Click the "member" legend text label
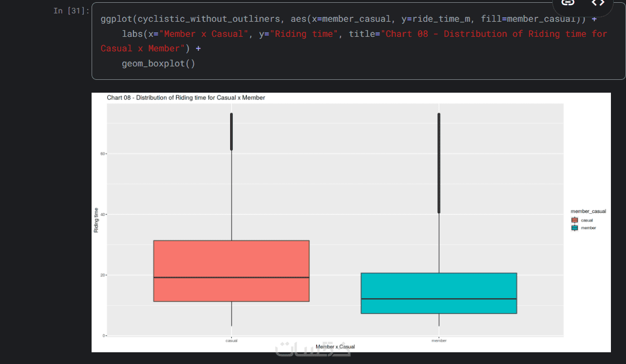The image size is (626, 364). (589, 228)
